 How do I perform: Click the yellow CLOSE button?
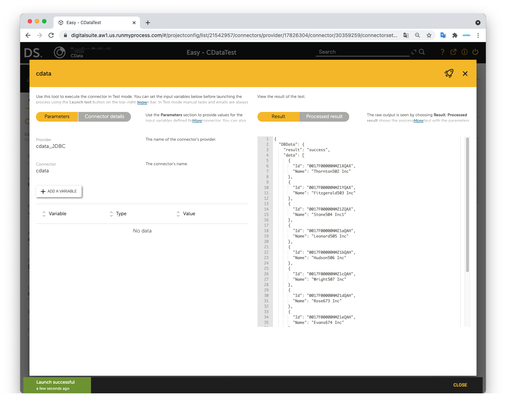pos(460,385)
